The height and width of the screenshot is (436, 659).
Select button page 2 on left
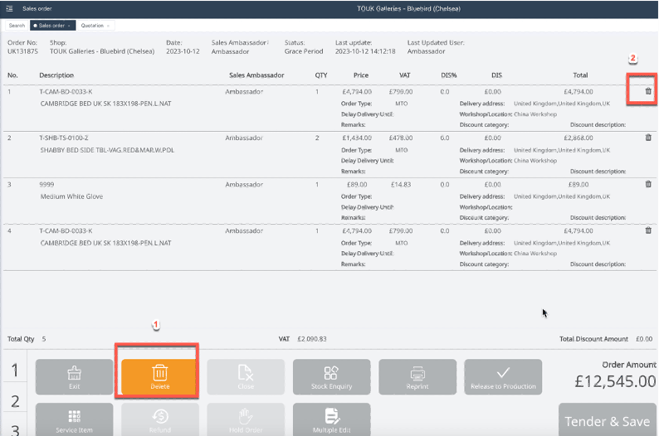pos(14,401)
